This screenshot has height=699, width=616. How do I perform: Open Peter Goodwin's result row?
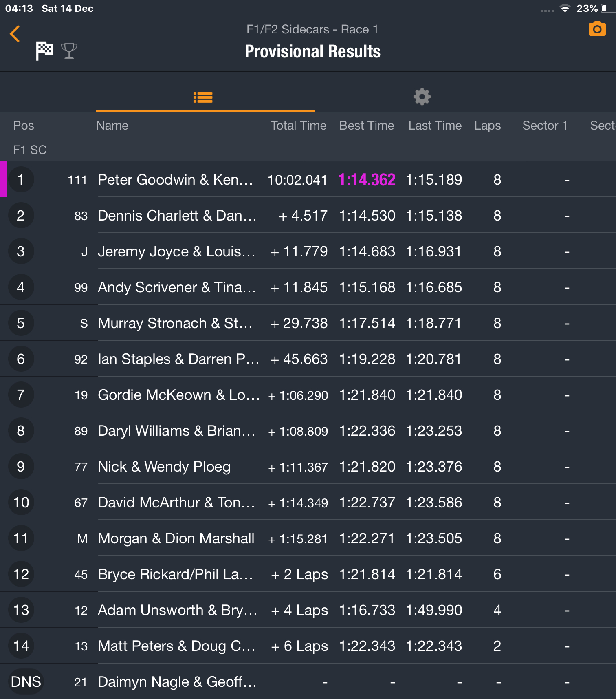[308, 180]
